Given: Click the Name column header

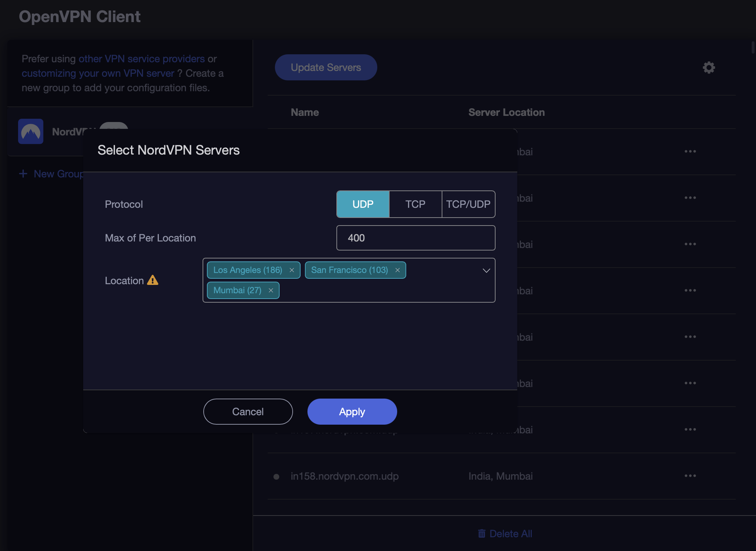Looking at the screenshot, I should (x=305, y=112).
